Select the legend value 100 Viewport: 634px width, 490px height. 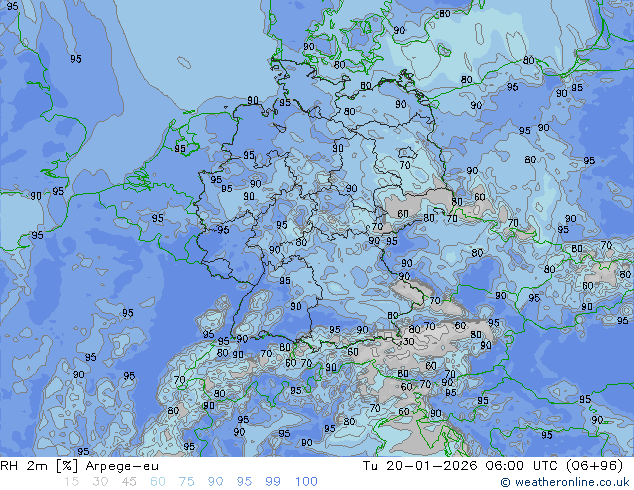pos(306,482)
